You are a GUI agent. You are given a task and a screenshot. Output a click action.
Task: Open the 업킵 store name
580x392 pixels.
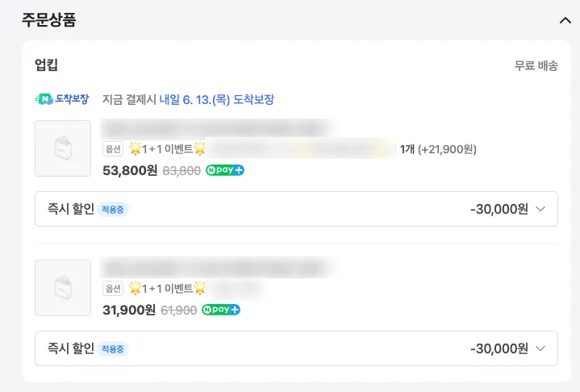(x=46, y=65)
